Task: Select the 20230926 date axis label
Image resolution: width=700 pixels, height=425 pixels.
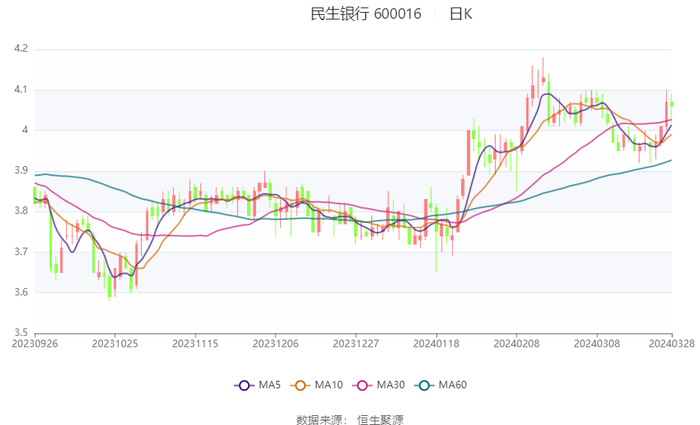Action: [x=34, y=344]
